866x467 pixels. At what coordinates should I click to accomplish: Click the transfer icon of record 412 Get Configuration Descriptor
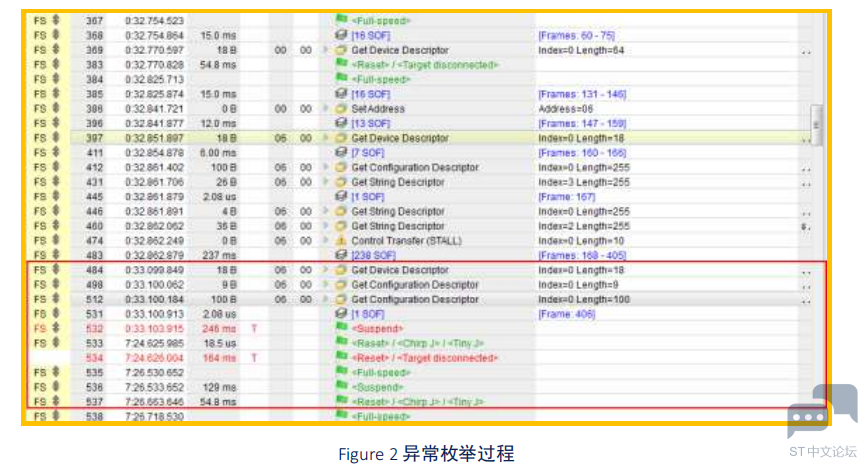tap(341, 167)
